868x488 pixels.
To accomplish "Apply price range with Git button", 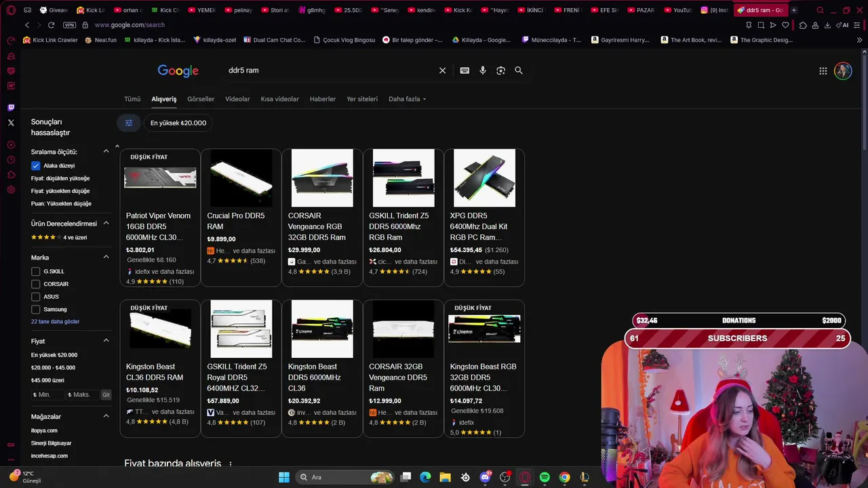I will pos(106,394).
